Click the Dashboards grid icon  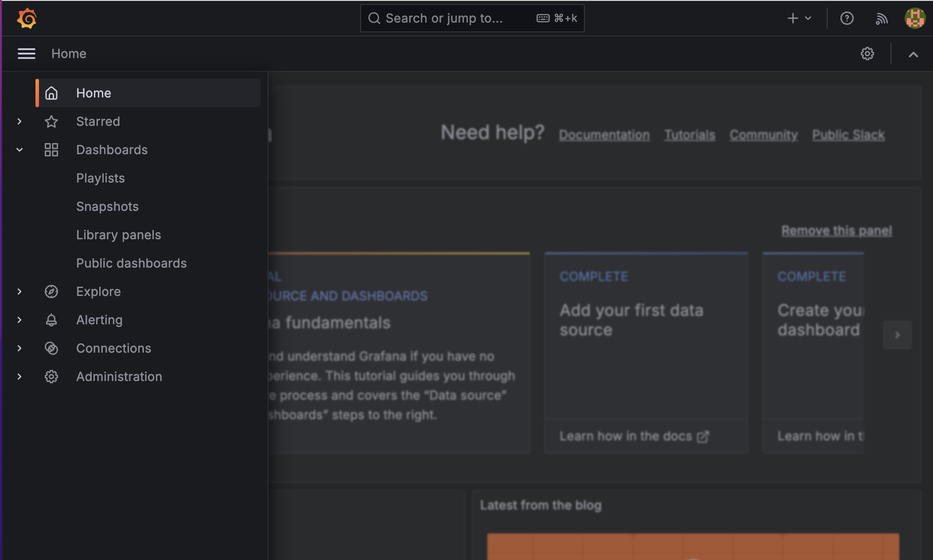[51, 150]
